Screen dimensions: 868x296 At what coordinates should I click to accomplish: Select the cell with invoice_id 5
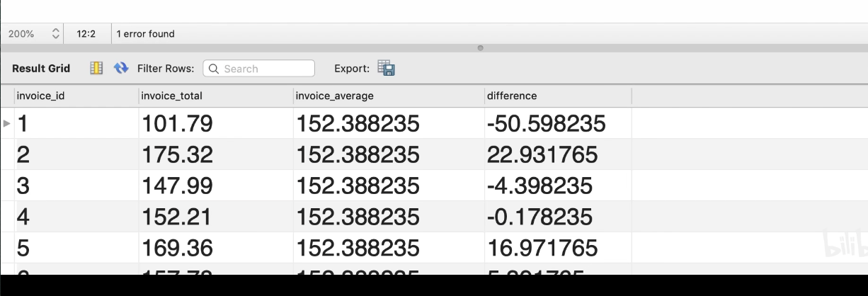(76, 248)
